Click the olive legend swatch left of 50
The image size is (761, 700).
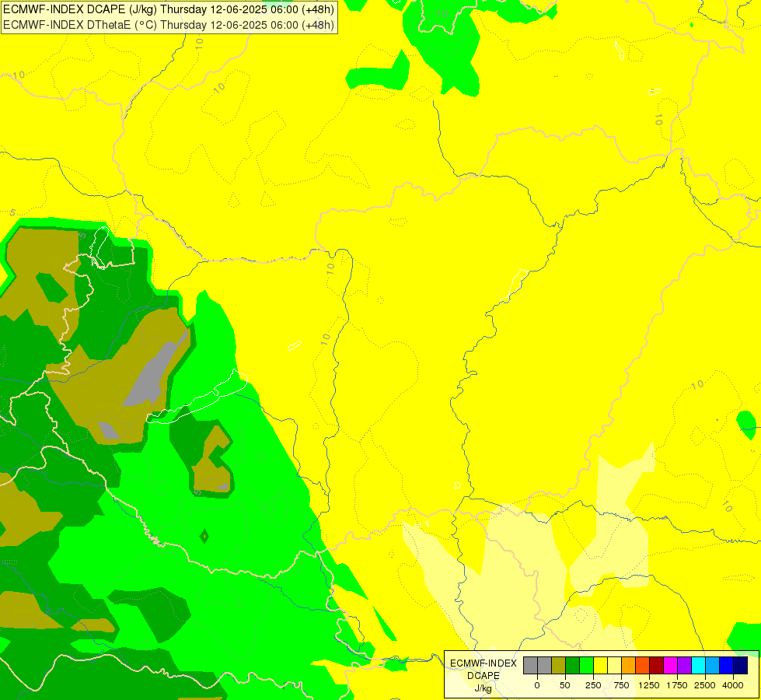tap(558, 665)
